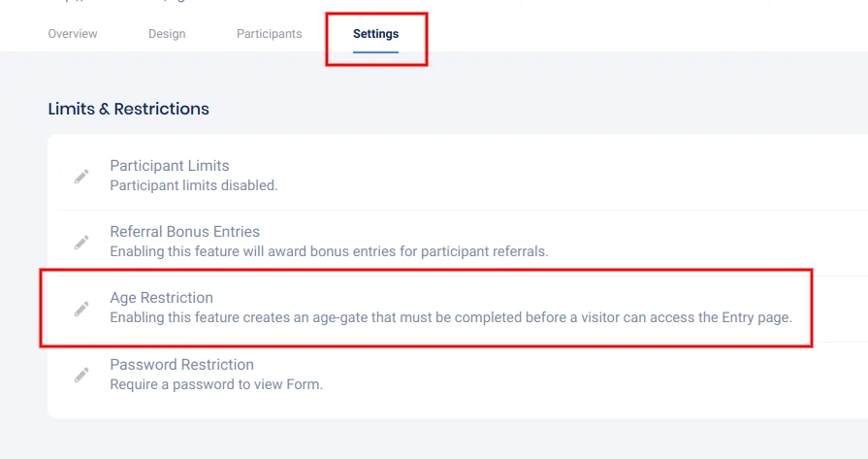Go to the Participants tab
The height and width of the screenshot is (459, 868).
(x=269, y=34)
